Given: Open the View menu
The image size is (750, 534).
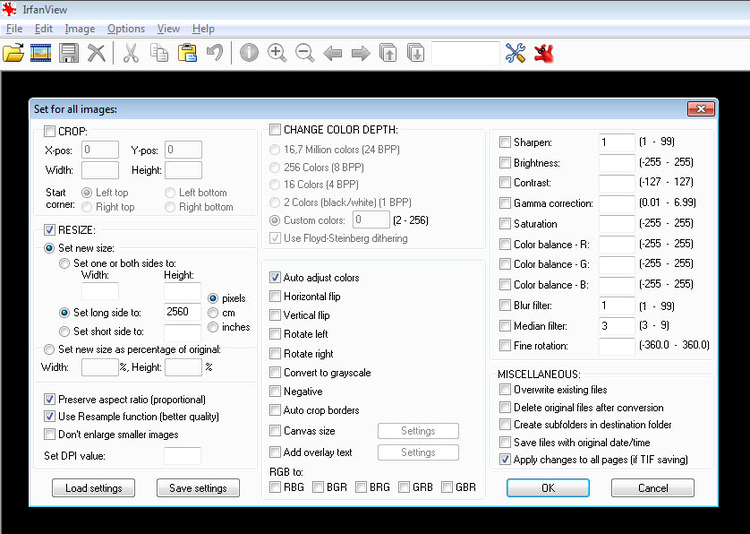Looking at the screenshot, I should click(168, 29).
